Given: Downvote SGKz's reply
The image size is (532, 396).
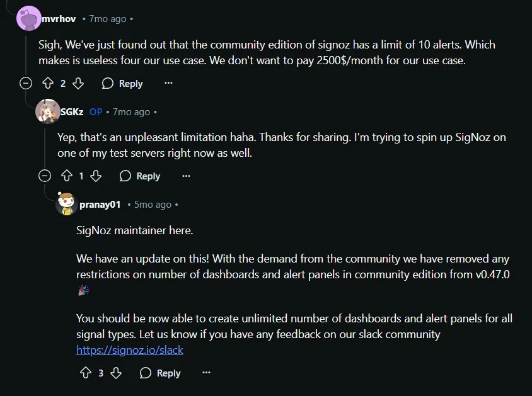Looking at the screenshot, I should 96,176.
